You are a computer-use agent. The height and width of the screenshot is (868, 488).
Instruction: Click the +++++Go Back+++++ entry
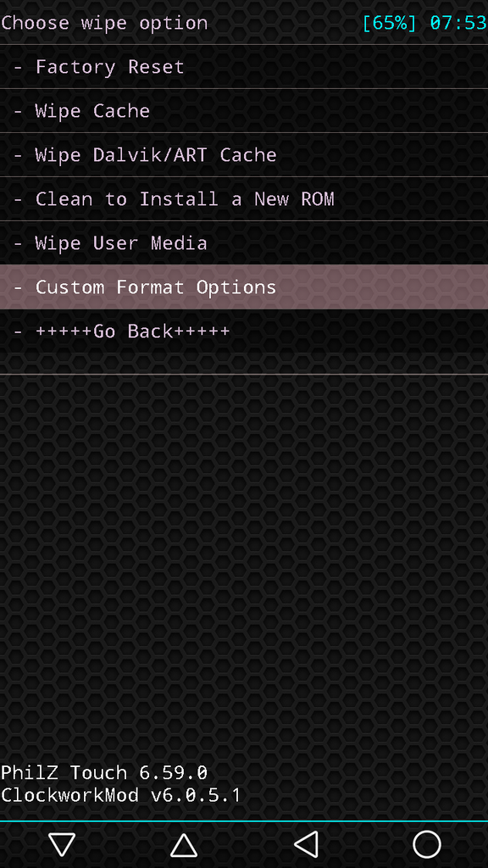click(x=244, y=331)
